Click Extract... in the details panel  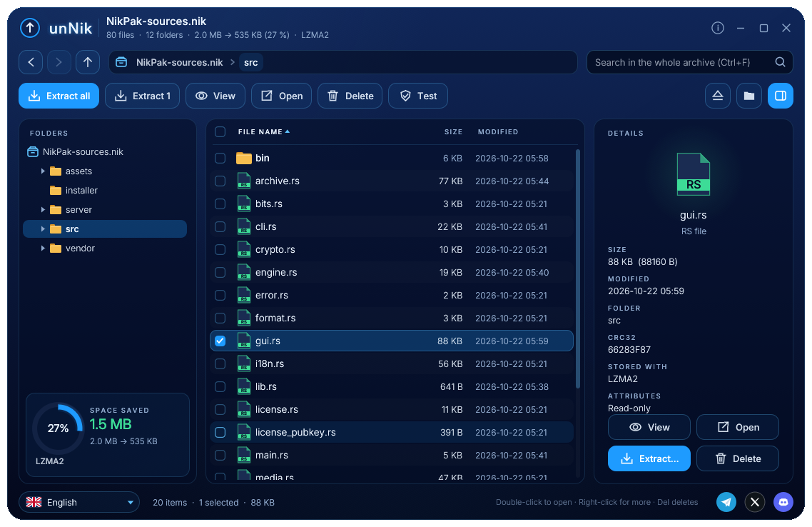(x=649, y=458)
